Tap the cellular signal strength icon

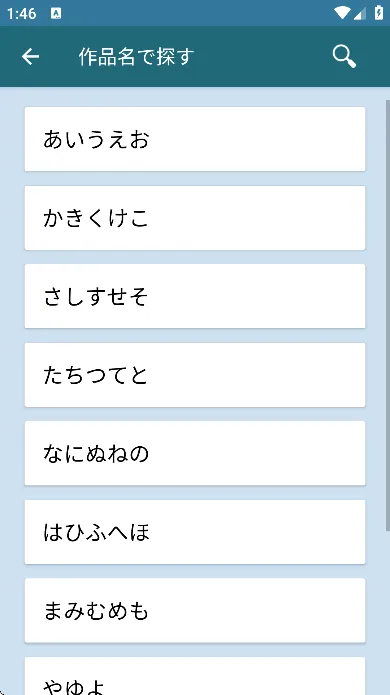[360, 13]
